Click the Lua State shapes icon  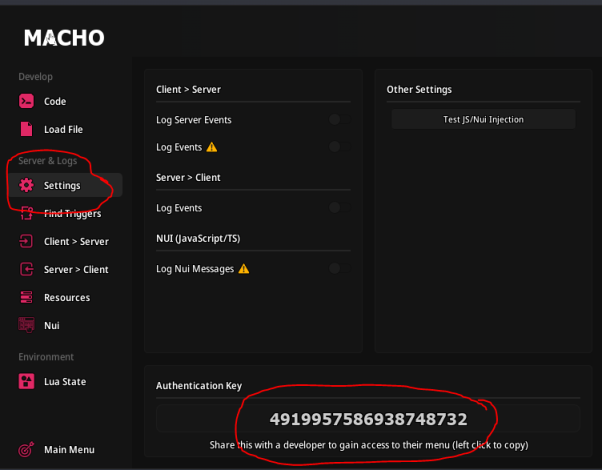(26, 381)
